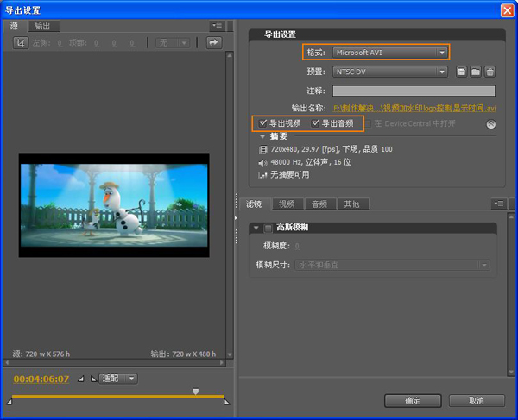Click the delete preset trash icon
This screenshot has height=420, width=518.
pyautogui.click(x=490, y=72)
